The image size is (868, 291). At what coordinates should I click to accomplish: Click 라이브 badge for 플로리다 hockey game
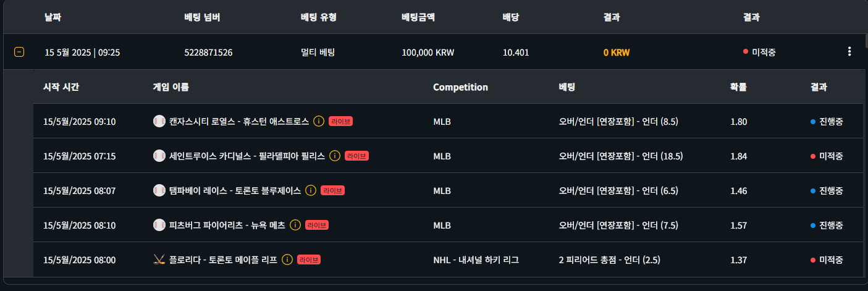[309, 259]
